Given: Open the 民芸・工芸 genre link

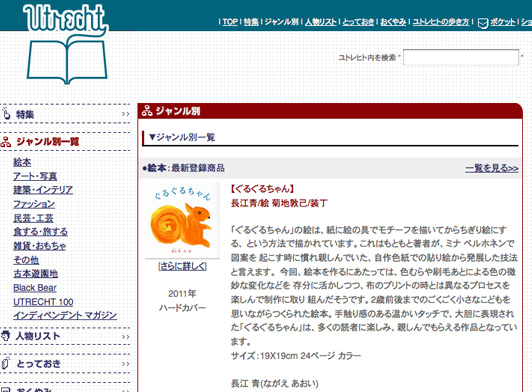Looking at the screenshot, I should [33, 218].
